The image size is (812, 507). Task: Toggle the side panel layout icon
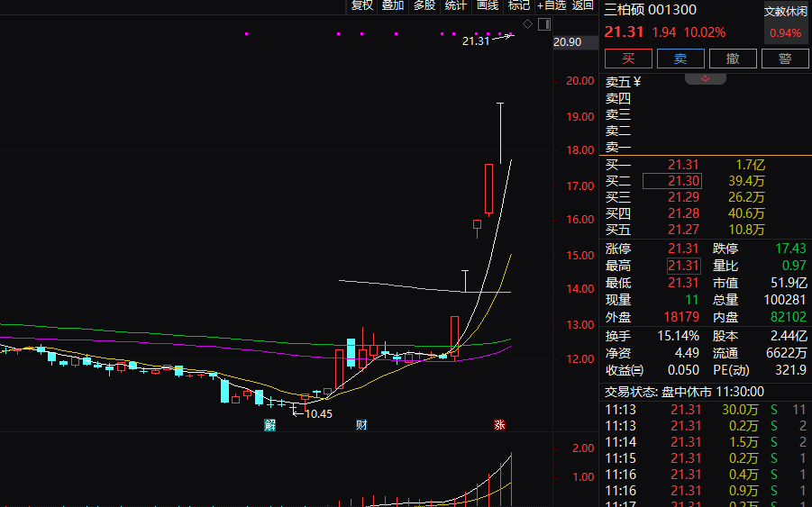[544, 24]
